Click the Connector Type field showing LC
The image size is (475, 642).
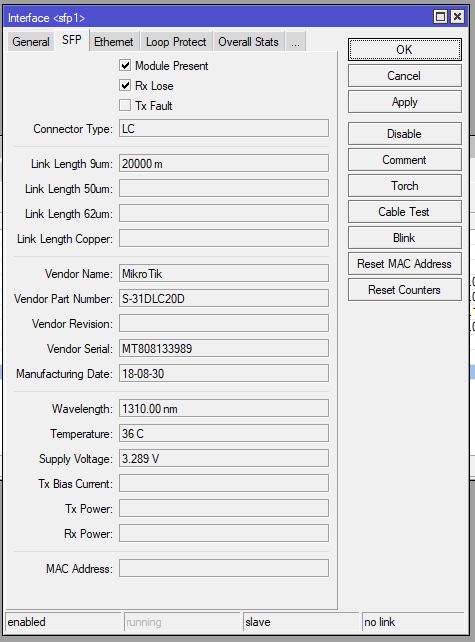224,129
